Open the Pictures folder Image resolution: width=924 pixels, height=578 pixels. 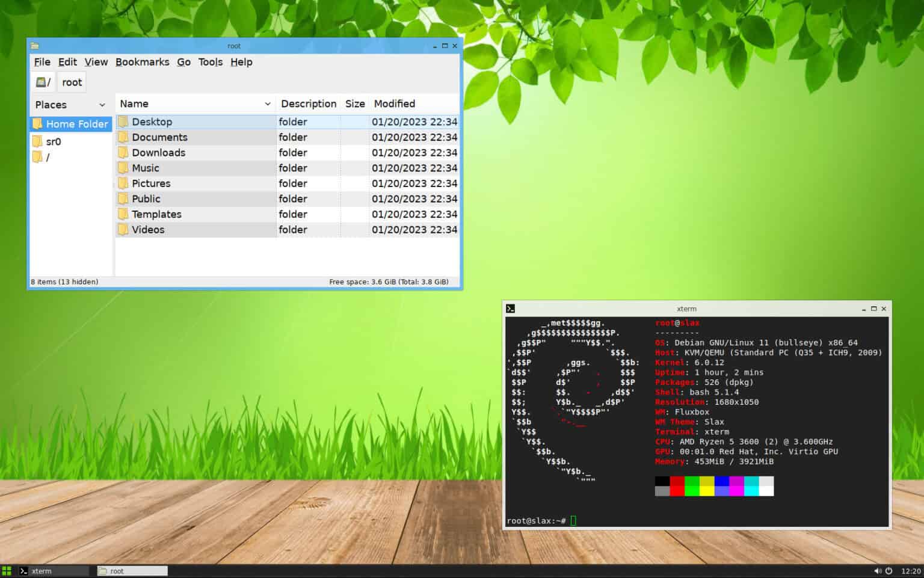tap(150, 183)
